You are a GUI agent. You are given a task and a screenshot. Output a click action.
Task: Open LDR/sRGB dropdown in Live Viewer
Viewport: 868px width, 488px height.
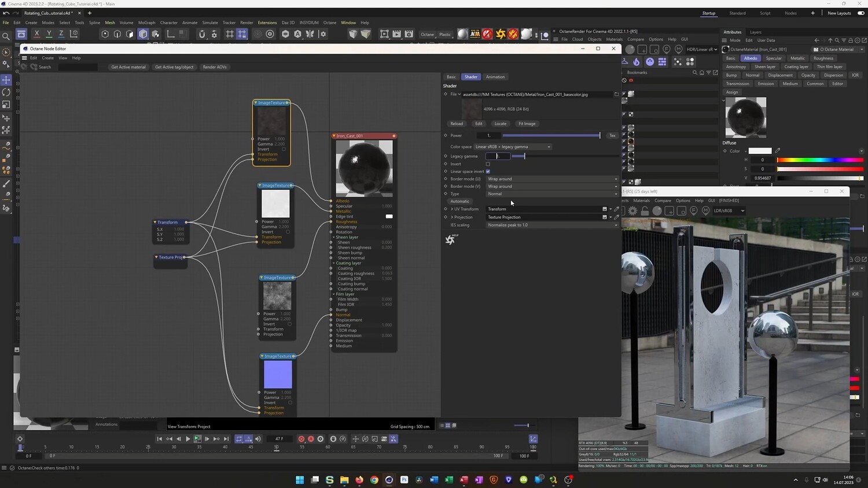tap(729, 211)
